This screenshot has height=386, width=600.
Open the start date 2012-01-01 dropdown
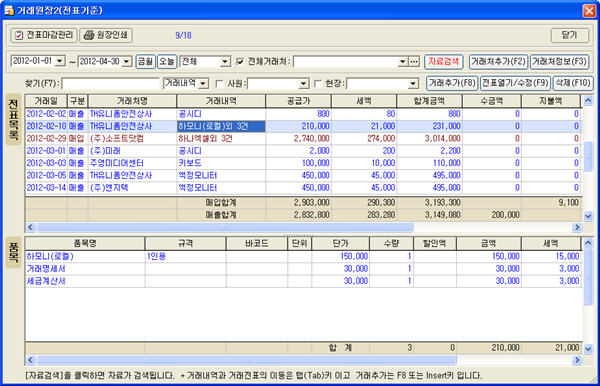(60, 61)
